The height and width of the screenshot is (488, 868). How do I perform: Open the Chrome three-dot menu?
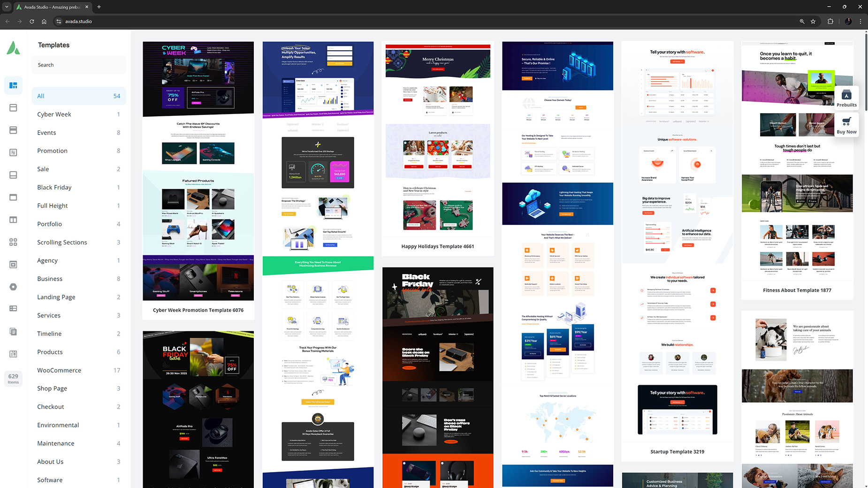860,21
